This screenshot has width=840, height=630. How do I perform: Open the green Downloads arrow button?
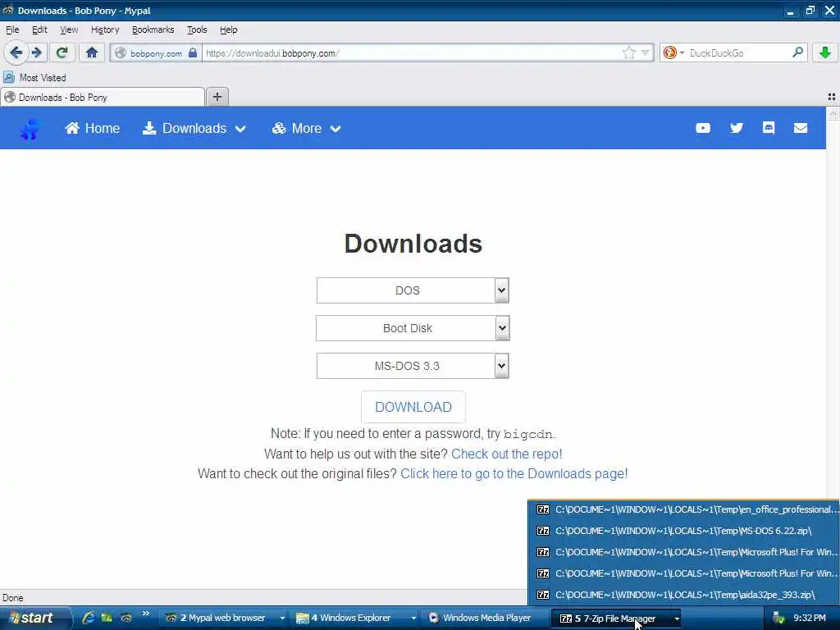pyautogui.click(x=825, y=52)
